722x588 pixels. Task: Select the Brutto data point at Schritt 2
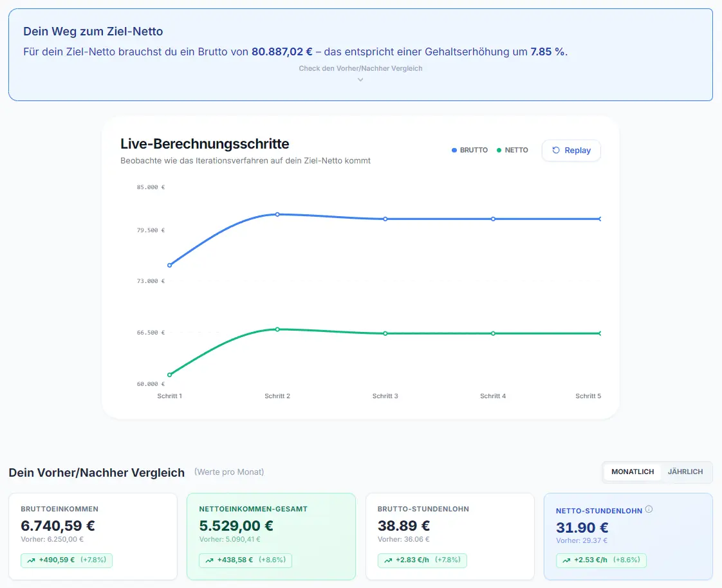click(277, 215)
